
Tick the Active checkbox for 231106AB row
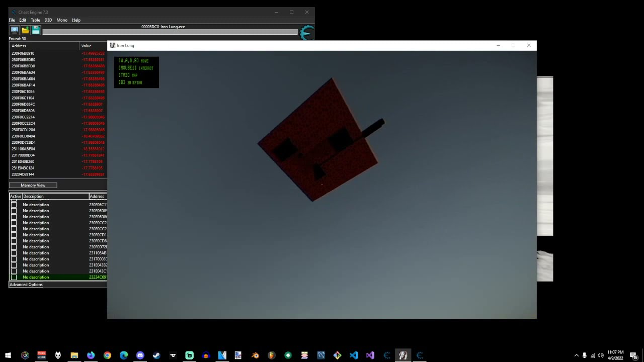click(x=14, y=253)
